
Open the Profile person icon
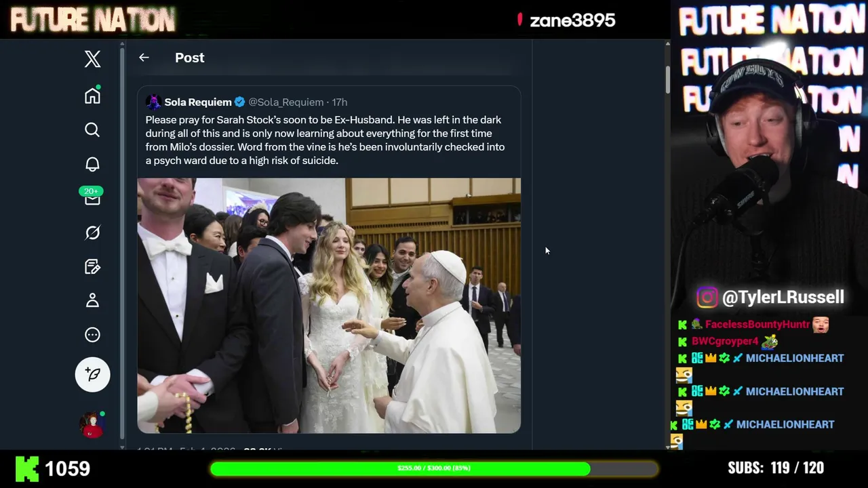click(92, 300)
